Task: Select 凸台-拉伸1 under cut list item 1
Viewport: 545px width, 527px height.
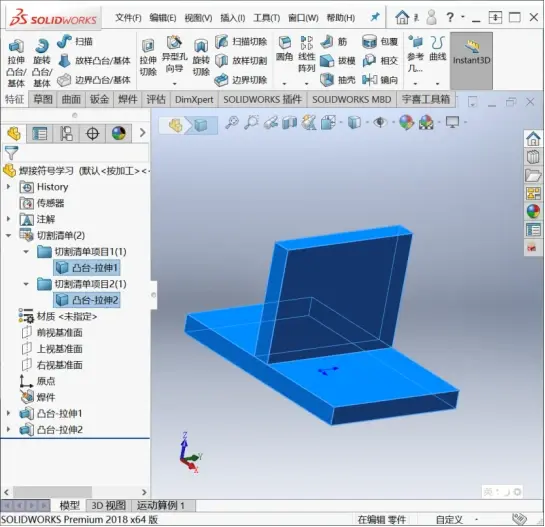Action: (87, 268)
